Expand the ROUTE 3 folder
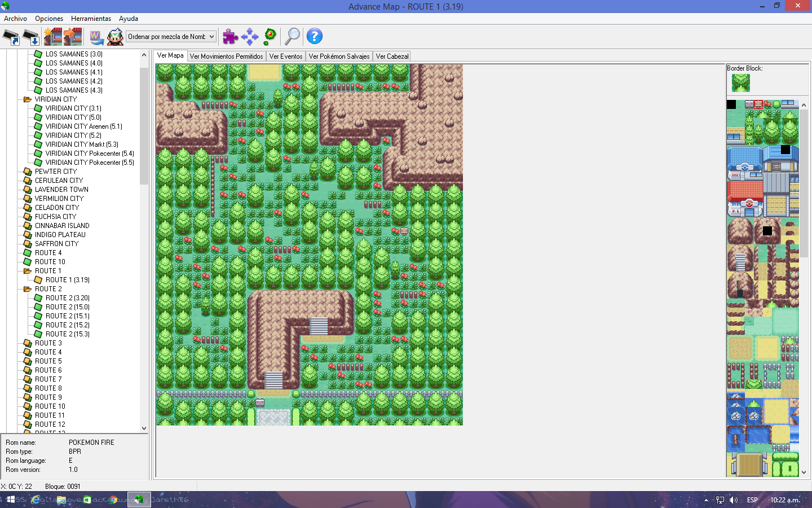 (27, 343)
